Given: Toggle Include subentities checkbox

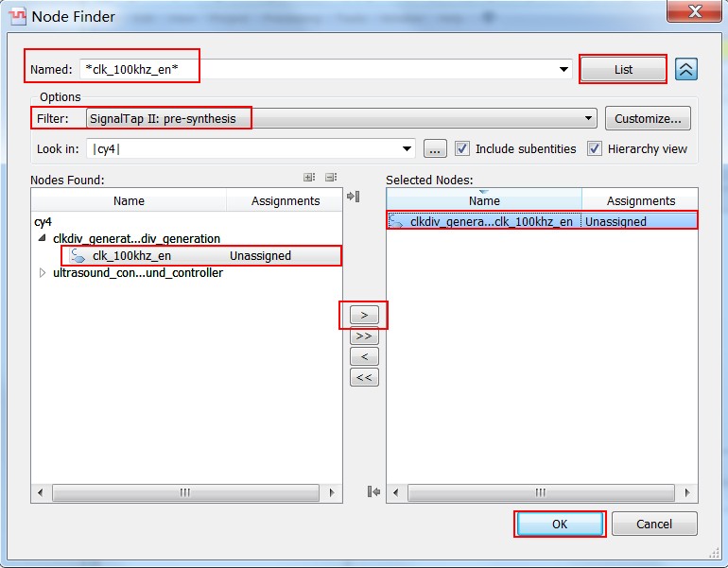Looking at the screenshot, I should coord(462,148).
